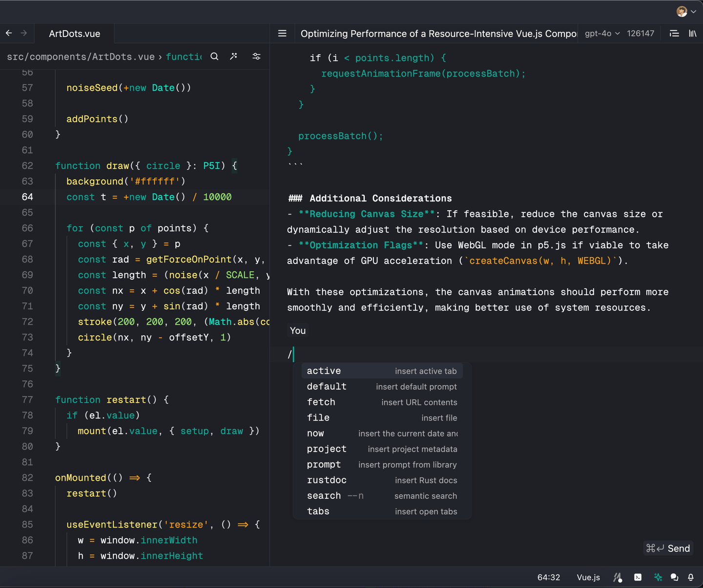Click the 'function draw' declaration line
Image resolution: width=703 pixels, height=588 pixels.
146,166
